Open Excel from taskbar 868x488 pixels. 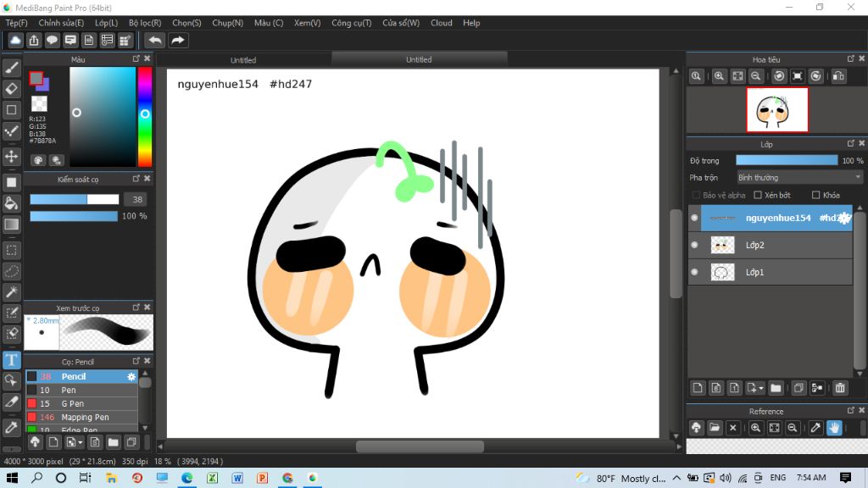click(x=212, y=478)
